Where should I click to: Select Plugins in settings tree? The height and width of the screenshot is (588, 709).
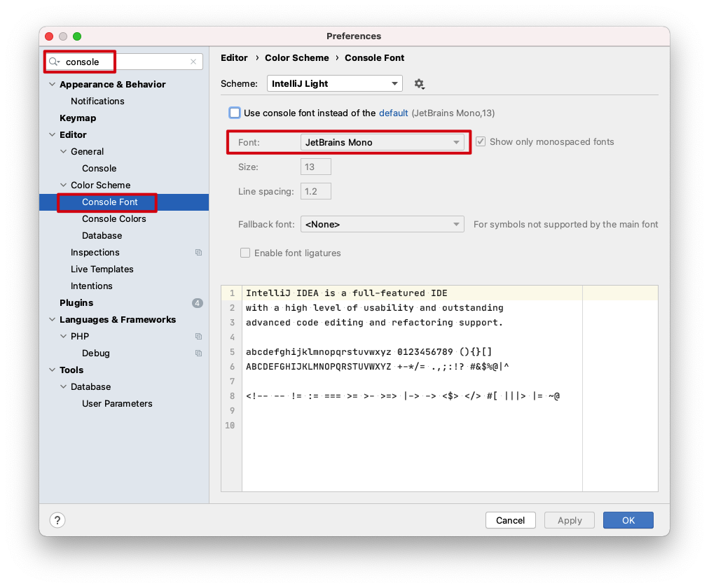pos(76,303)
